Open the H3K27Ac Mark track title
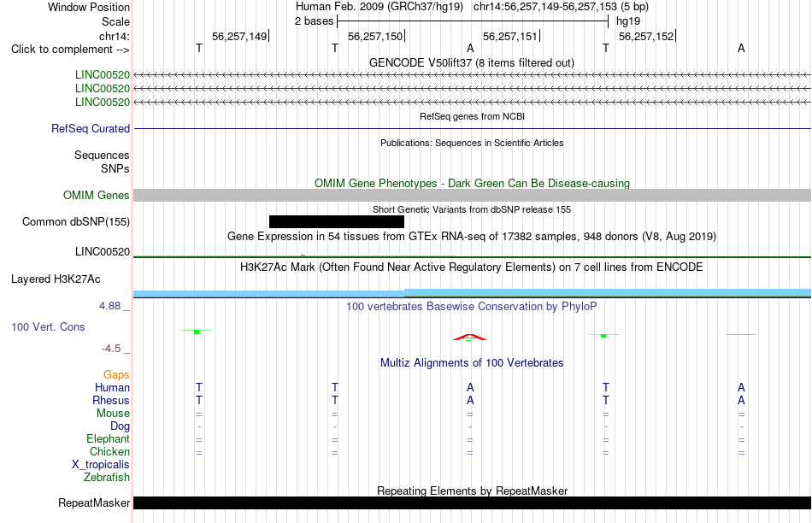 472,267
